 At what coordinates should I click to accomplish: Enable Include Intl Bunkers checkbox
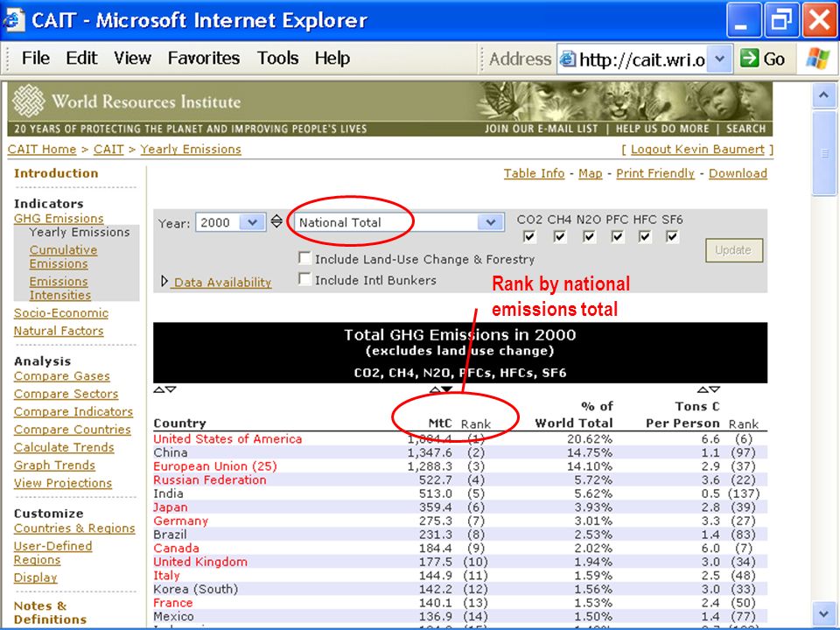[304, 279]
